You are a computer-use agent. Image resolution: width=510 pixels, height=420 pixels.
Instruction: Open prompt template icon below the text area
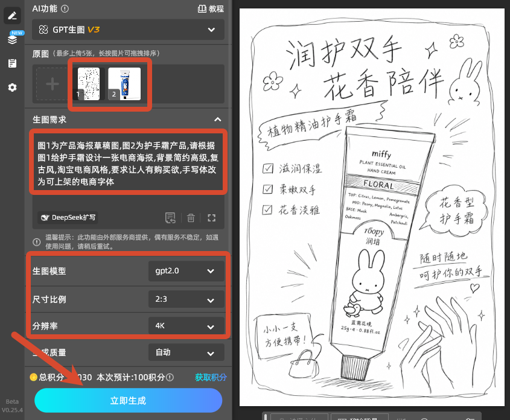click(170, 218)
